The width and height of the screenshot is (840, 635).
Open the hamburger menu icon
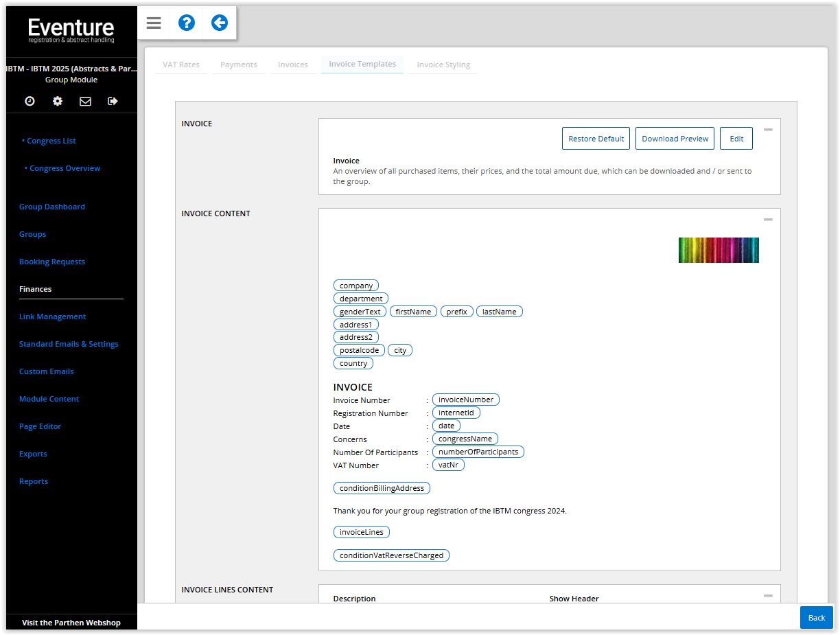(x=154, y=23)
